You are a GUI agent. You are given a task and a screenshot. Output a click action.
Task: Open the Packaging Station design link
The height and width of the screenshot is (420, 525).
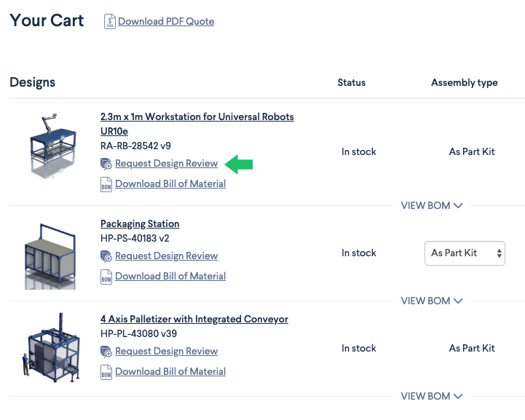pos(140,223)
